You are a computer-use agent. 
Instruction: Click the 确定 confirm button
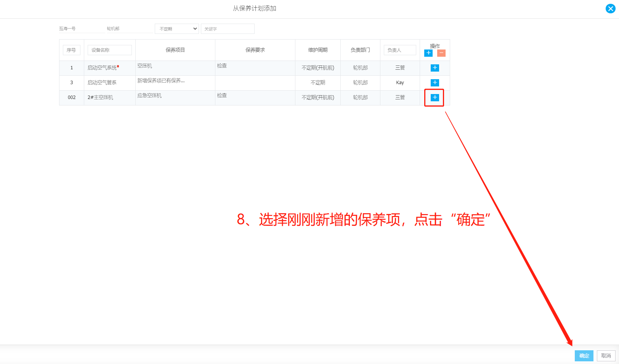click(584, 356)
